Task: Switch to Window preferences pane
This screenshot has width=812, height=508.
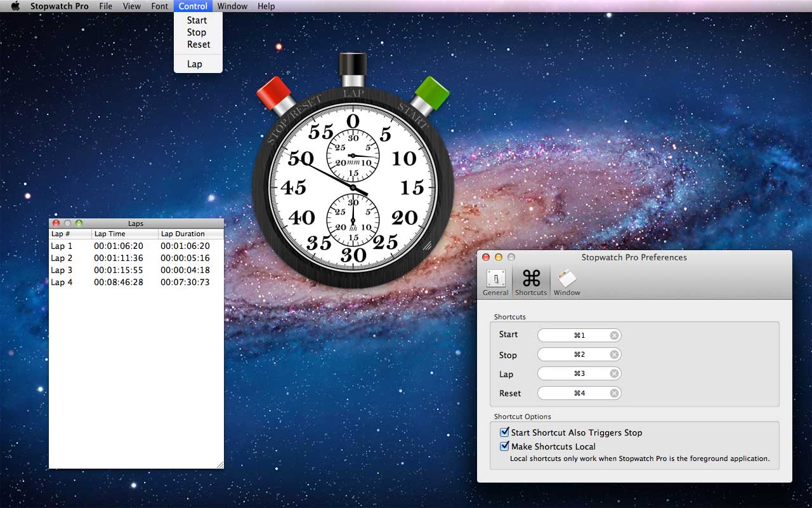Action: (x=566, y=282)
